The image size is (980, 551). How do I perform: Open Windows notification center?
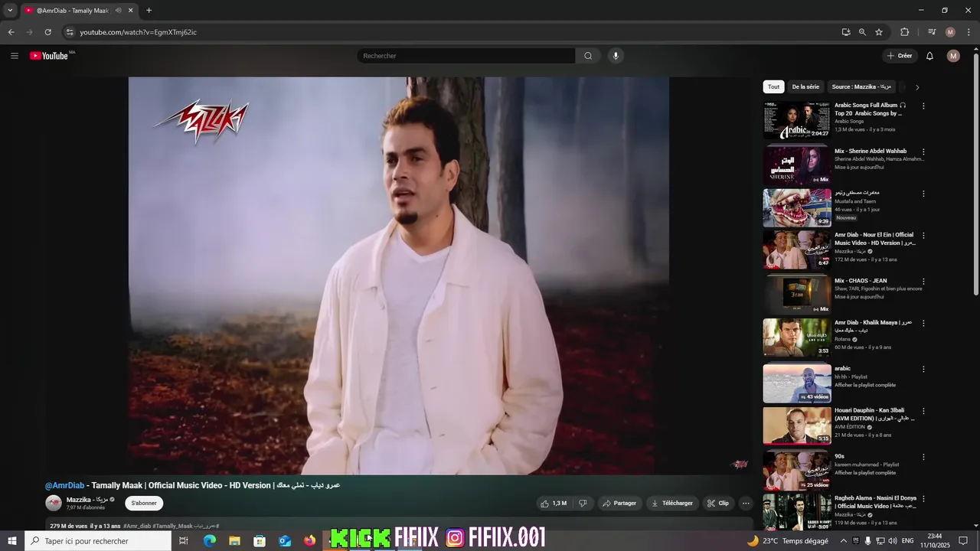click(x=963, y=541)
